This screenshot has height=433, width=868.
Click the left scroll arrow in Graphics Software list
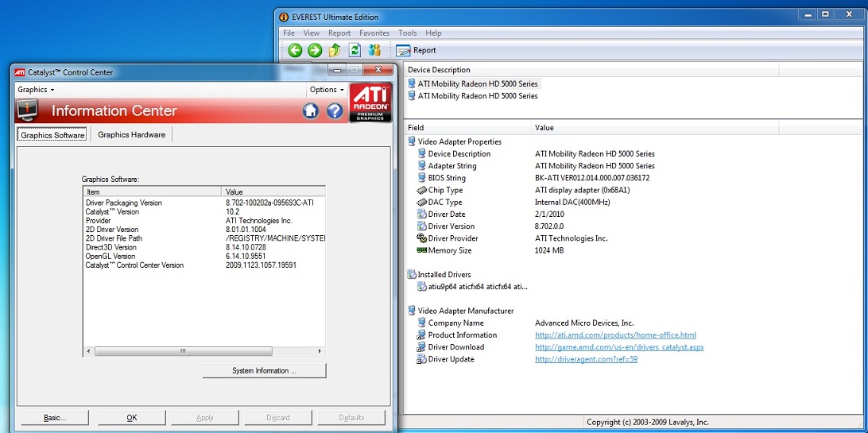88,351
